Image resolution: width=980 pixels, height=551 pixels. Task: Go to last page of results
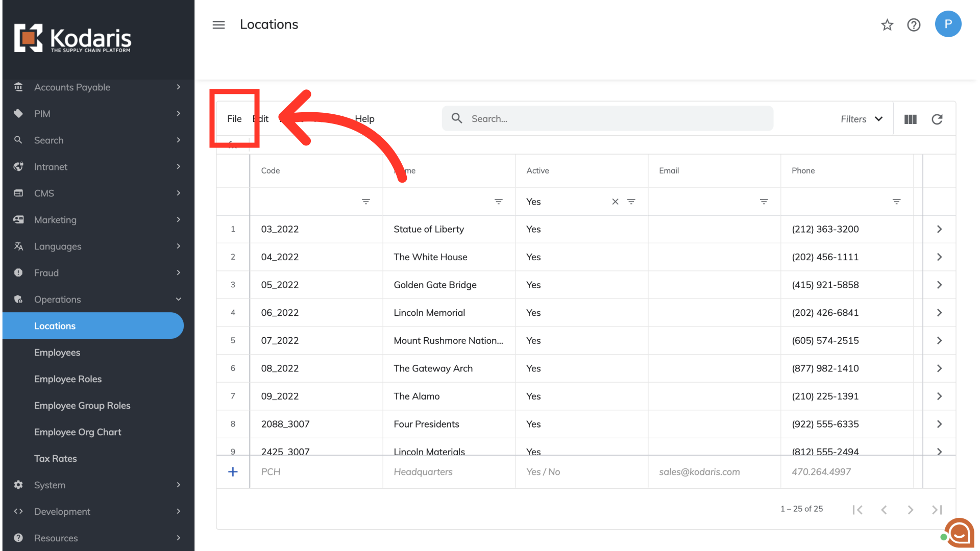pos(937,510)
